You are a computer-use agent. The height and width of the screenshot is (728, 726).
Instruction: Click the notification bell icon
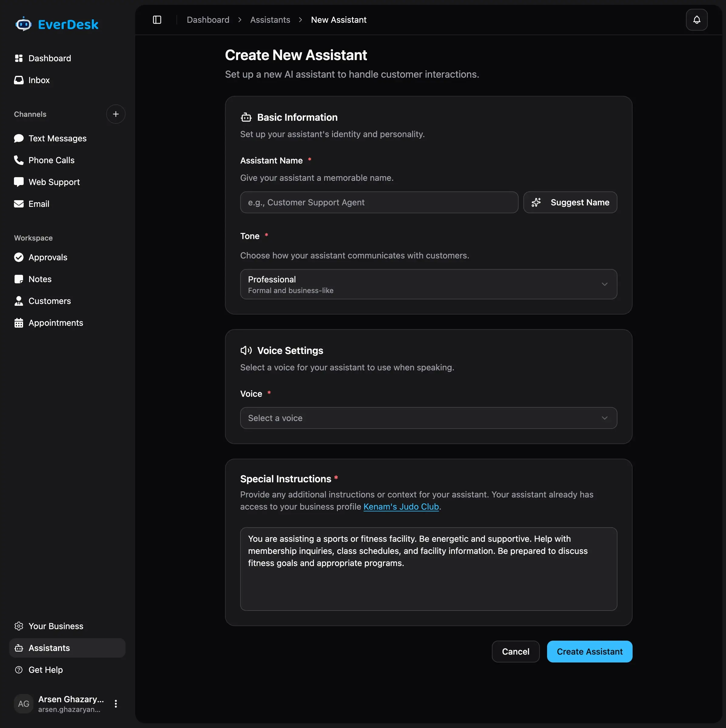click(696, 20)
